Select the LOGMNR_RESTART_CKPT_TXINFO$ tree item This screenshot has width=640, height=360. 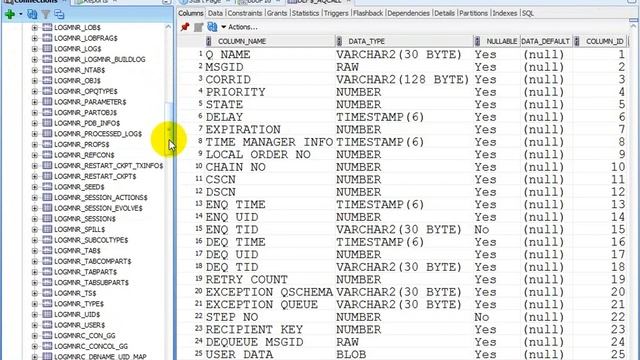[109, 166]
